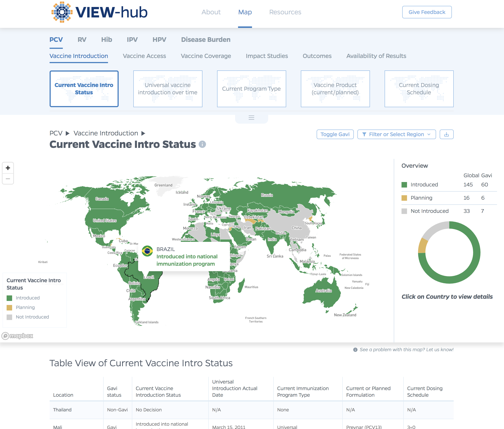
Task: Open the Impact Studies section
Action: pos(267,56)
